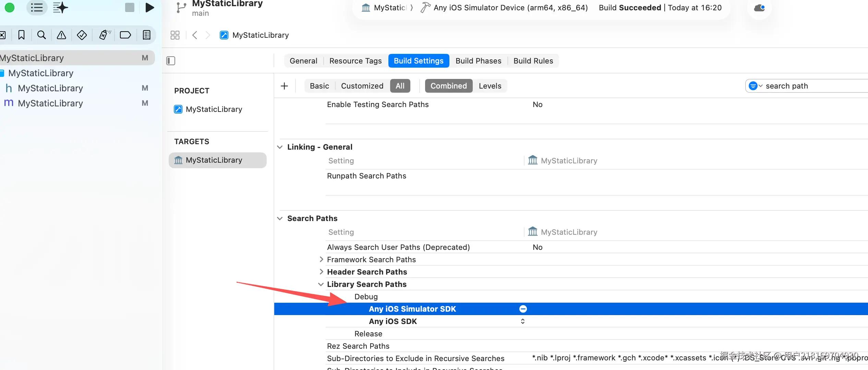Expand Framework Search Paths setting
868x370 pixels.
point(321,259)
